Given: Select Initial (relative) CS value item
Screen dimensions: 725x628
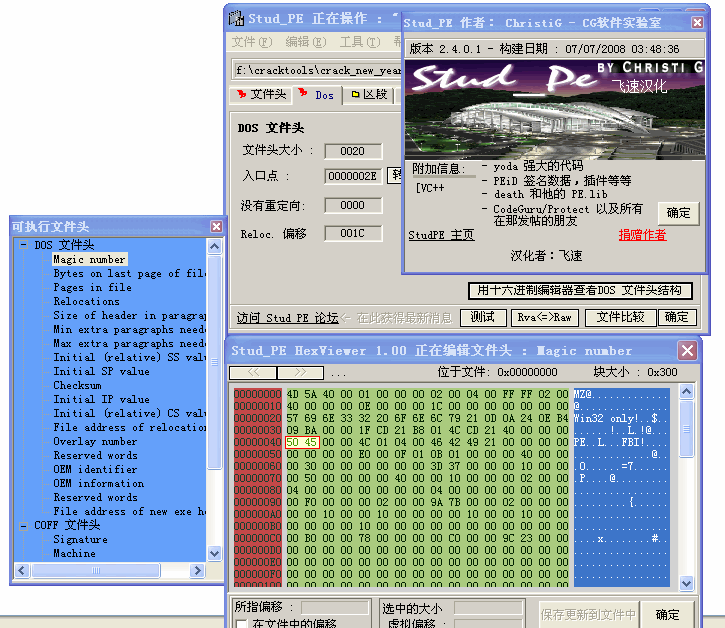Looking at the screenshot, I should coord(129,413).
